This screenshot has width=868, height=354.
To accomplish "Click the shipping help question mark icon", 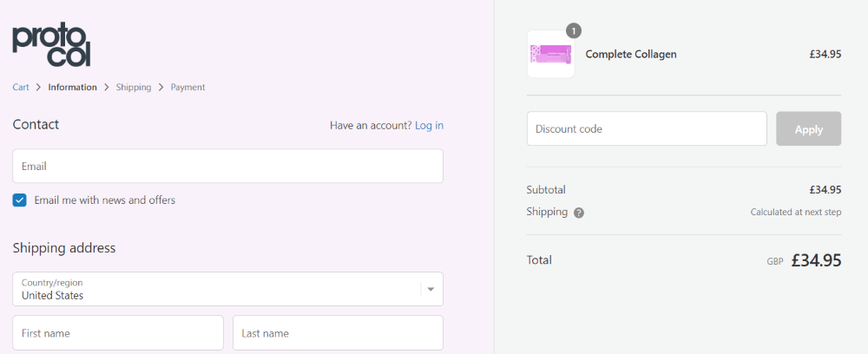I will click(578, 213).
